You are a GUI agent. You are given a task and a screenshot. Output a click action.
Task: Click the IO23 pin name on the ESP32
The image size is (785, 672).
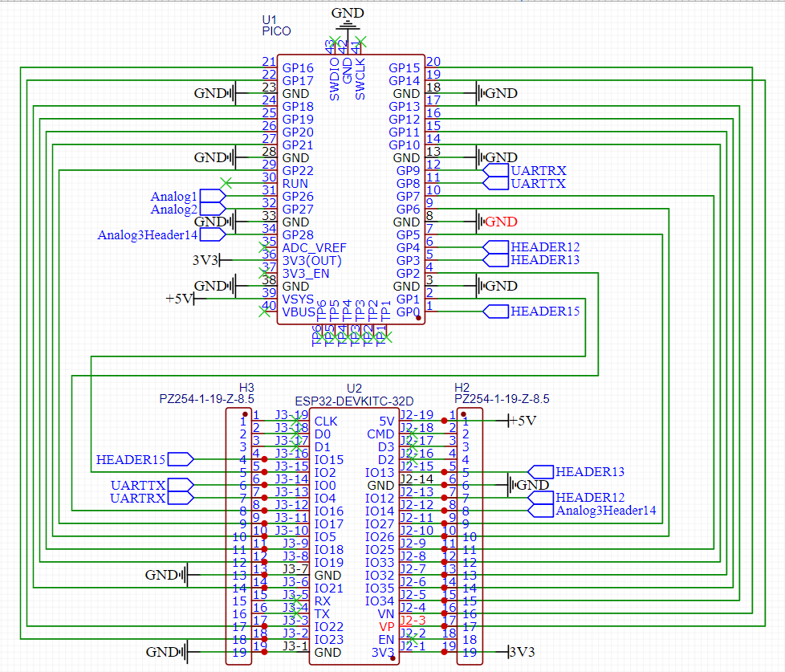329,639
